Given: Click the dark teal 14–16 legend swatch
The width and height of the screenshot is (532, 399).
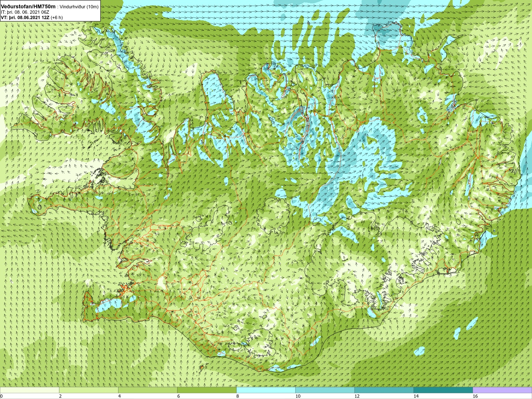Looking at the screenshot, I should pos(443,390).
